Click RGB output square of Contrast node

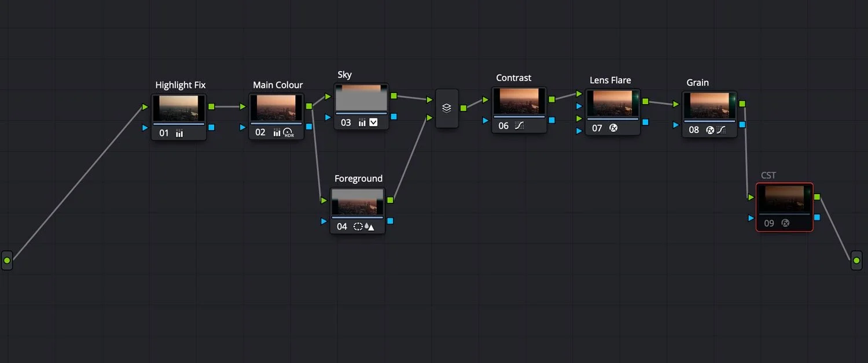pos(551,99)
